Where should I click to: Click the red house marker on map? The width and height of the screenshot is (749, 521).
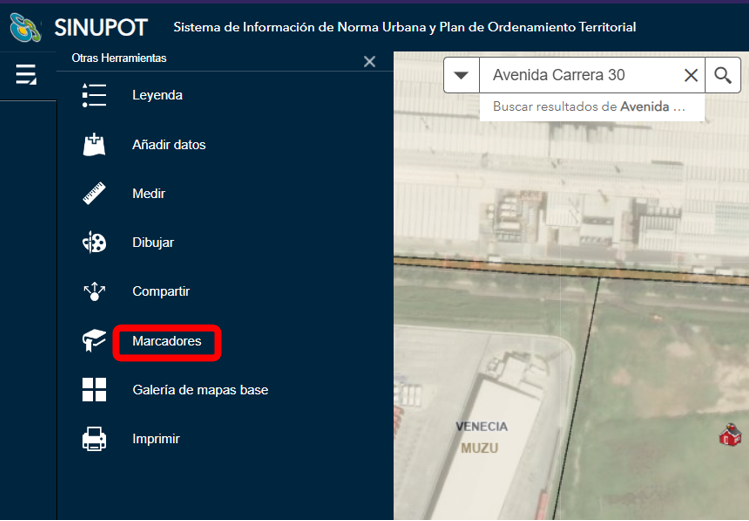(730, 435)
